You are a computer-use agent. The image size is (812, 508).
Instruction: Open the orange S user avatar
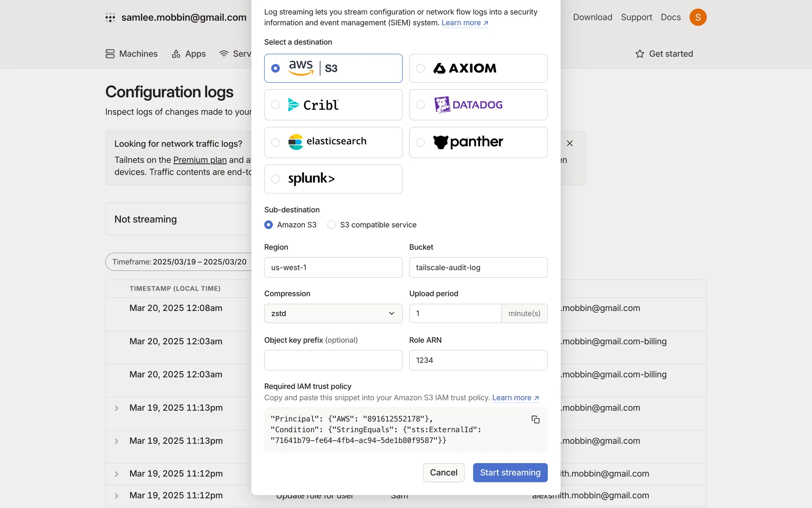click(x=698, y=17)
